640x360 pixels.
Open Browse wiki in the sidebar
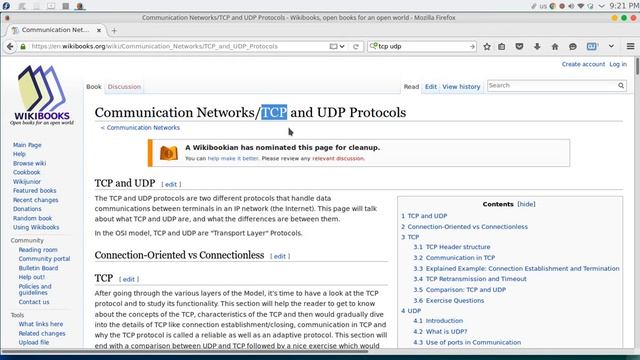[29, 163]
